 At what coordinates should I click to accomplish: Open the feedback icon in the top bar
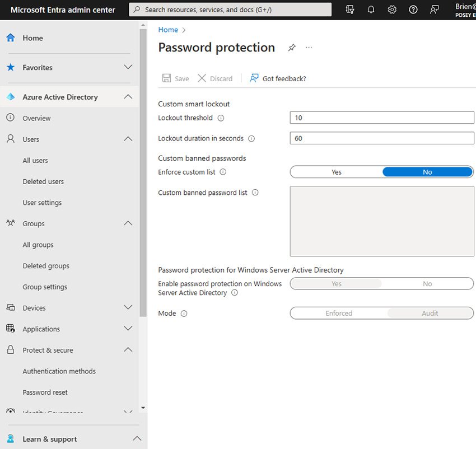pos(434,9)
